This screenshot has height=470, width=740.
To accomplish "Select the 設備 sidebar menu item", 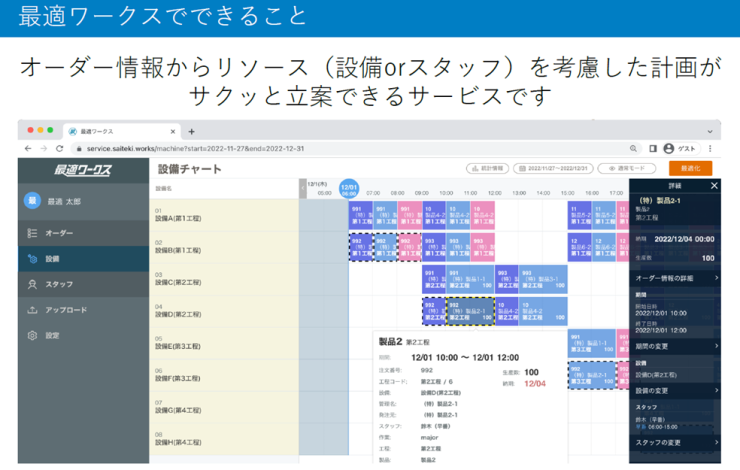I will click(83, 259).
